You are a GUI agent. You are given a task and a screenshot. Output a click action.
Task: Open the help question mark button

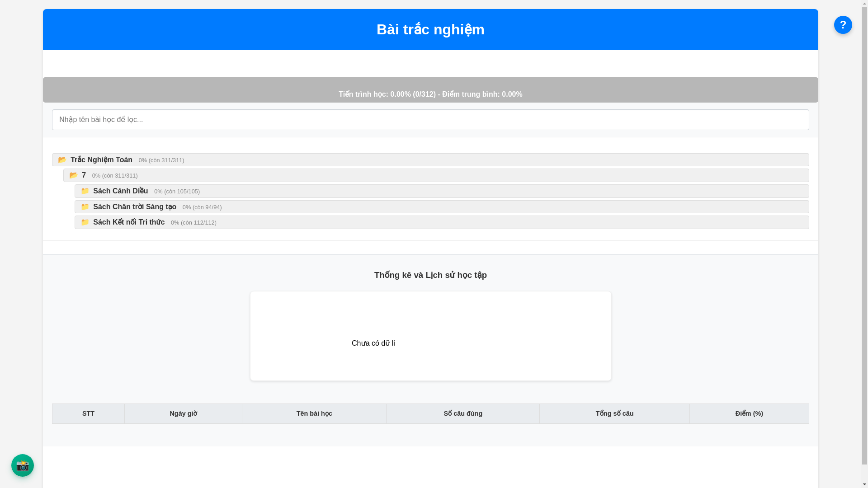pos(843,25)
